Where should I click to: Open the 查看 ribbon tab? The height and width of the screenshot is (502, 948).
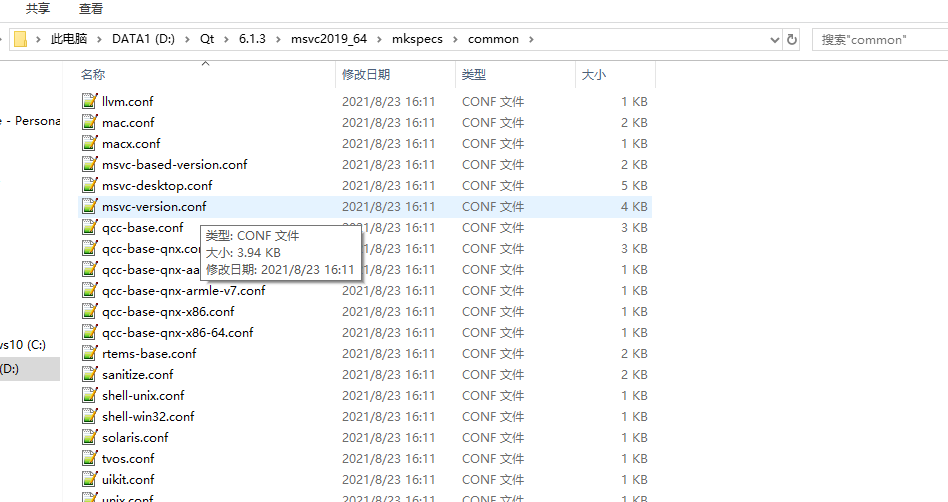(91, 8)
